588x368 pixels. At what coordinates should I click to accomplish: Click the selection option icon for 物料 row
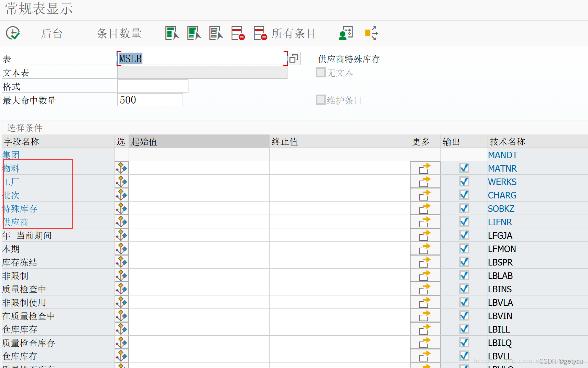[122, 168]
